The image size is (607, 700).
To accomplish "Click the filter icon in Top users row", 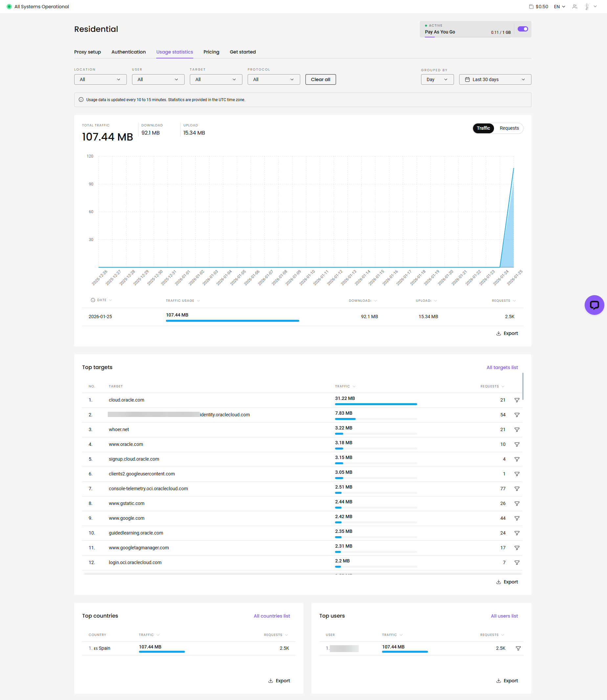I will pos(518,648).
